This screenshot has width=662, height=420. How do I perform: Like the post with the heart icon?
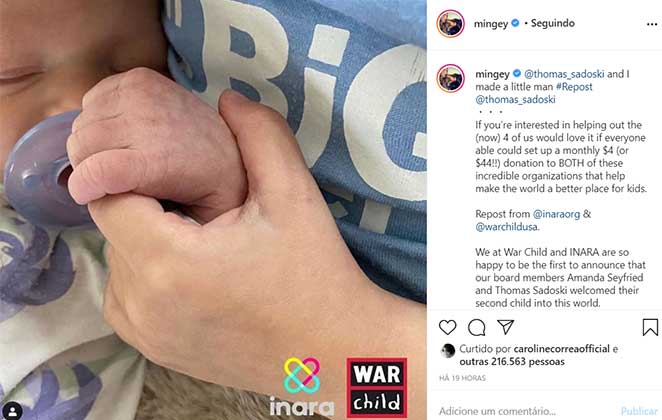448,328
